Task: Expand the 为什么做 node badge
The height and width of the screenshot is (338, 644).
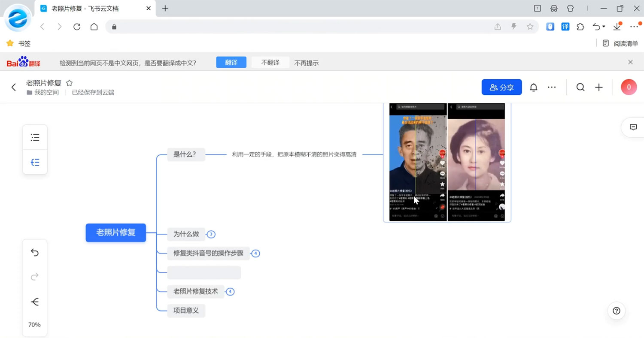Action: tap(211, 234)
